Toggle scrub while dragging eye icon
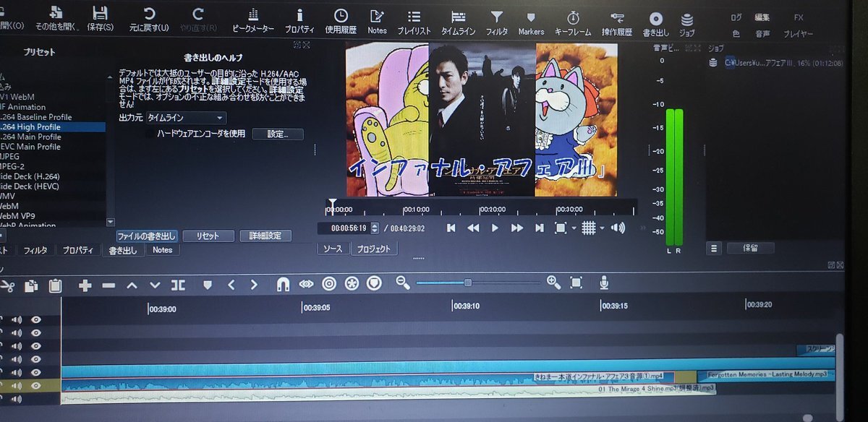The width and height of the screenshot is (868, 422). coord(306,284)
